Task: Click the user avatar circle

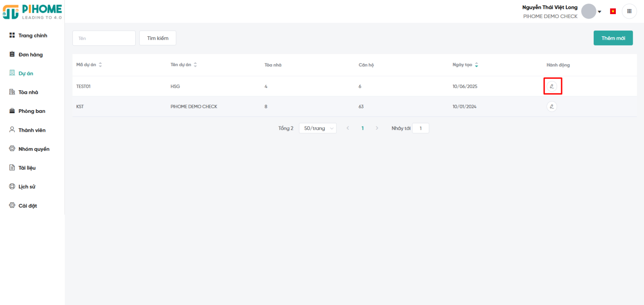Action: [x=588, y=11]
